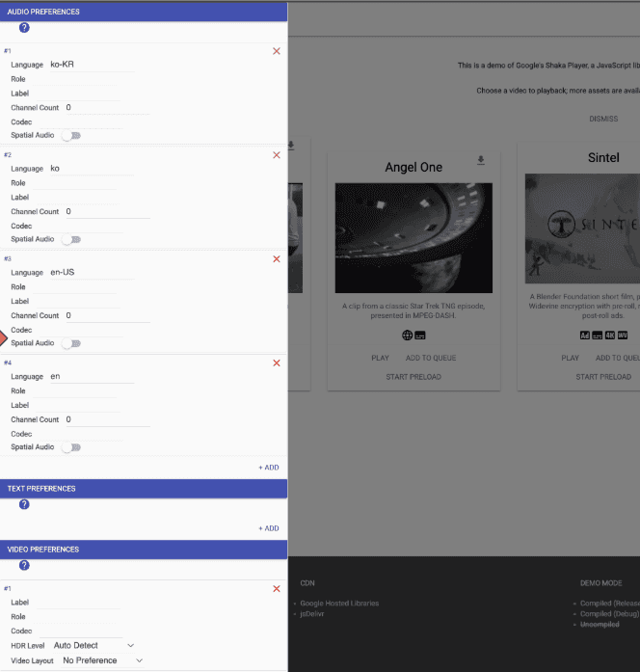Click the Video Preferences help icon

coord(24,565)
